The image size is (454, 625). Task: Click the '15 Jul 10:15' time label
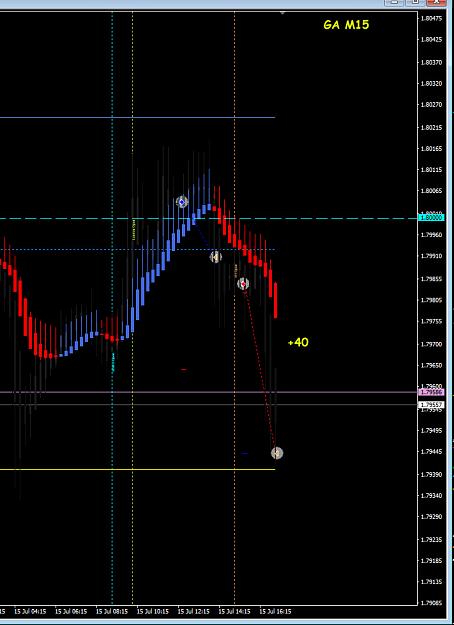click(x=153, y=611)
